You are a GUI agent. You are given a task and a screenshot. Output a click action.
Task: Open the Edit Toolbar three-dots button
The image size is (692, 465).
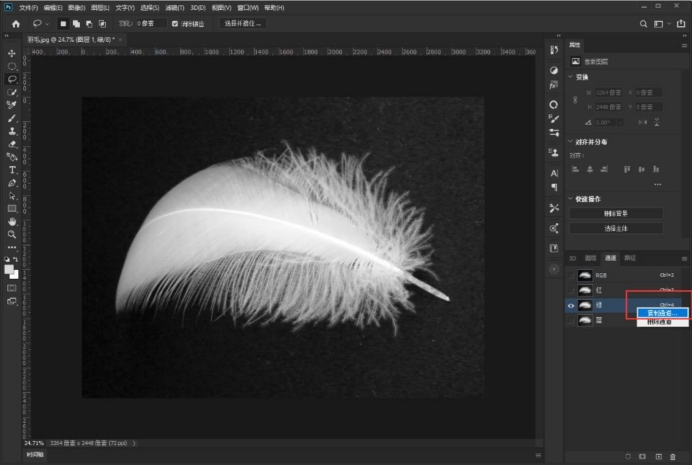(12, 247)
